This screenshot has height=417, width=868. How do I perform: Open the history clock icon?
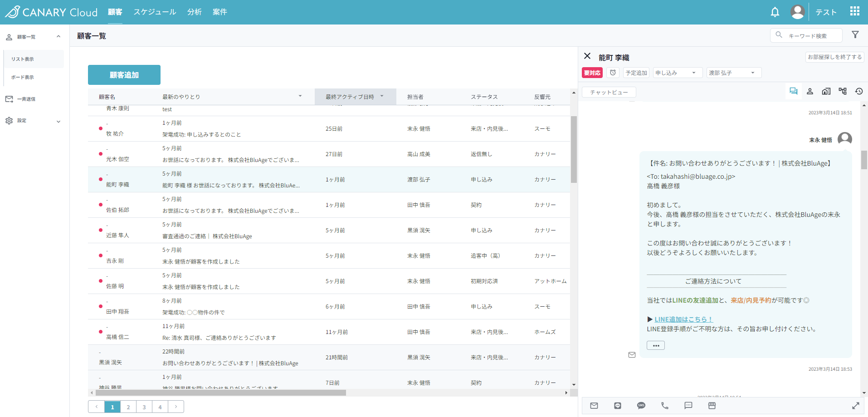(x=859, y=91)
